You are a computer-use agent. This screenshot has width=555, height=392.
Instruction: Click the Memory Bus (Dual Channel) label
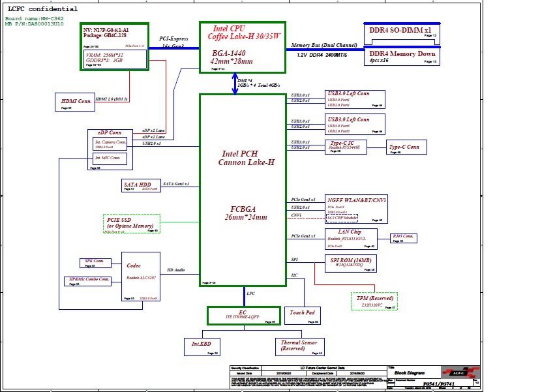pyautogui.click(x=324, y=45)
